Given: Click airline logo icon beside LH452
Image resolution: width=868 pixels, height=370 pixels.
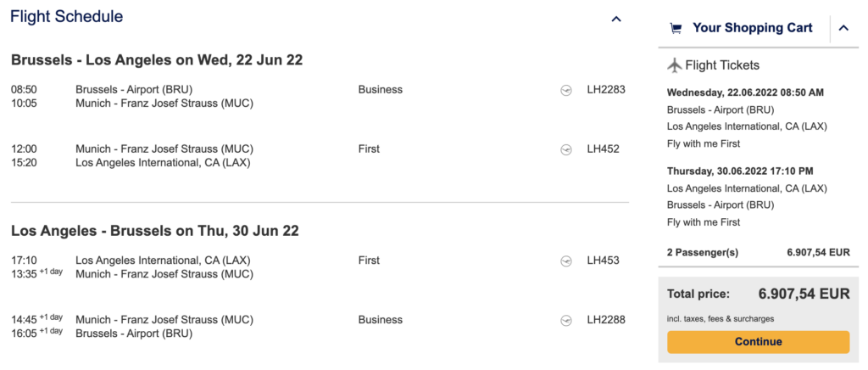Looking at the screenshot, I should click(x=566, y=149).
